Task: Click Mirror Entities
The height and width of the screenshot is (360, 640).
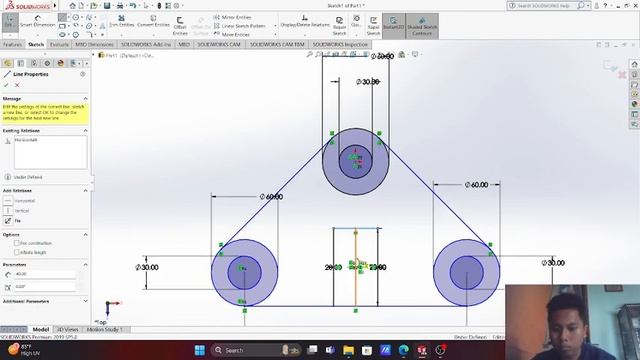Action: (232, 17)
